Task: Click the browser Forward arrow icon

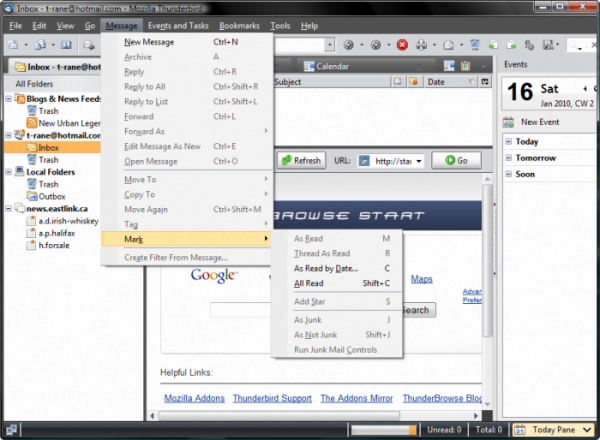Action: (376, 45)
